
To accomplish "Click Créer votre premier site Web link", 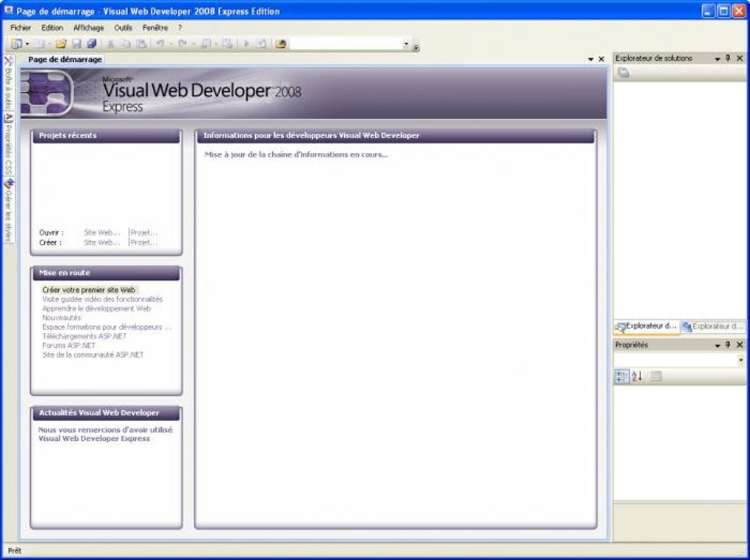I will coord(89,290).
